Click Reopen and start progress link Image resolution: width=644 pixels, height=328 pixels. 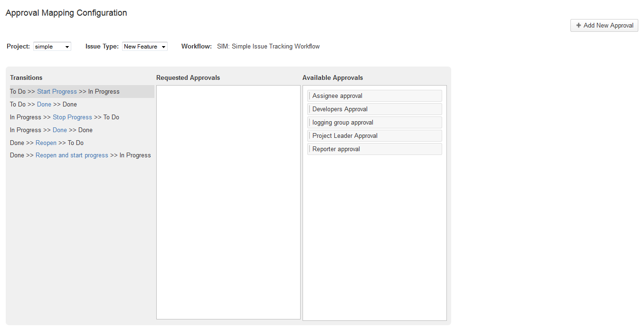(72, 155)
